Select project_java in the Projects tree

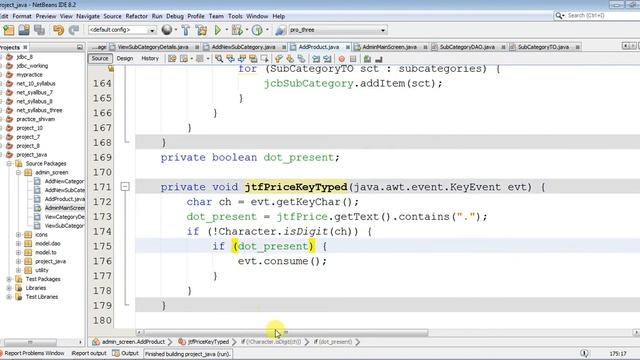[x=31, y=155]
